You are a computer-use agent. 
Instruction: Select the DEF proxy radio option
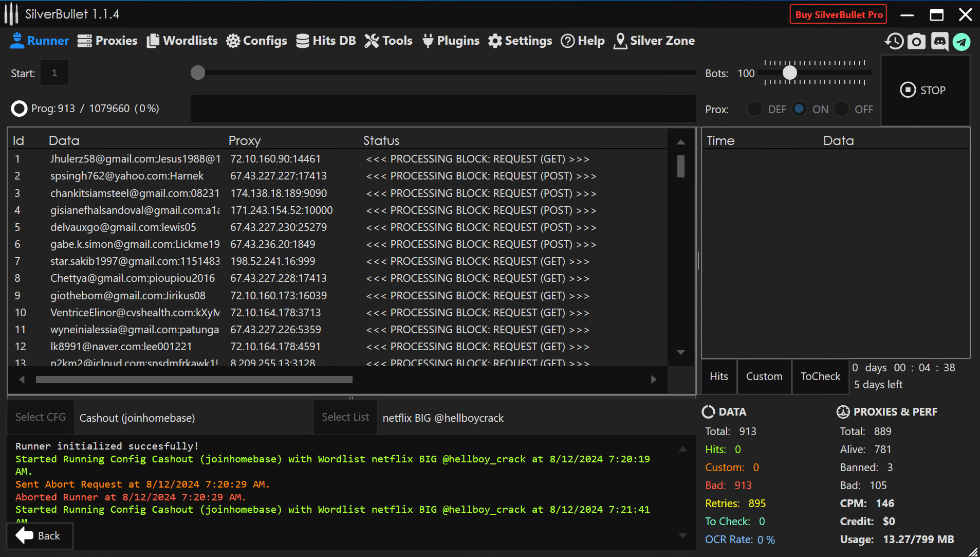(x=754, y=109)
